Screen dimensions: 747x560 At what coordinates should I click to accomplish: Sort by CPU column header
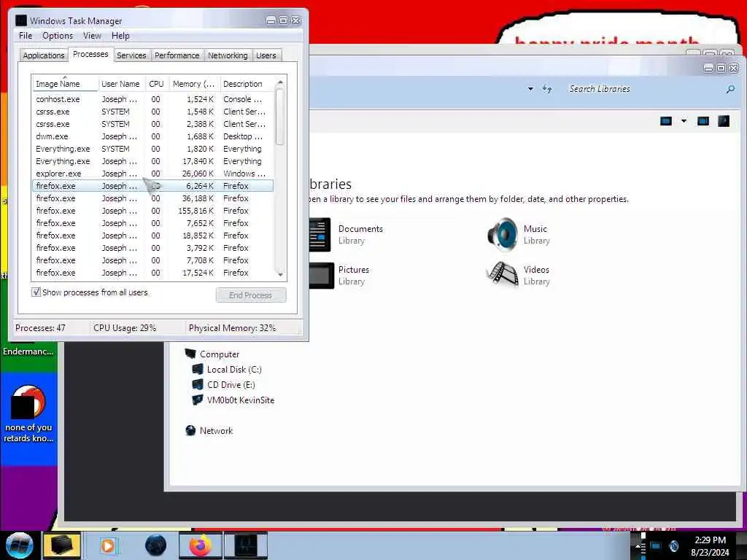(156, 84)
